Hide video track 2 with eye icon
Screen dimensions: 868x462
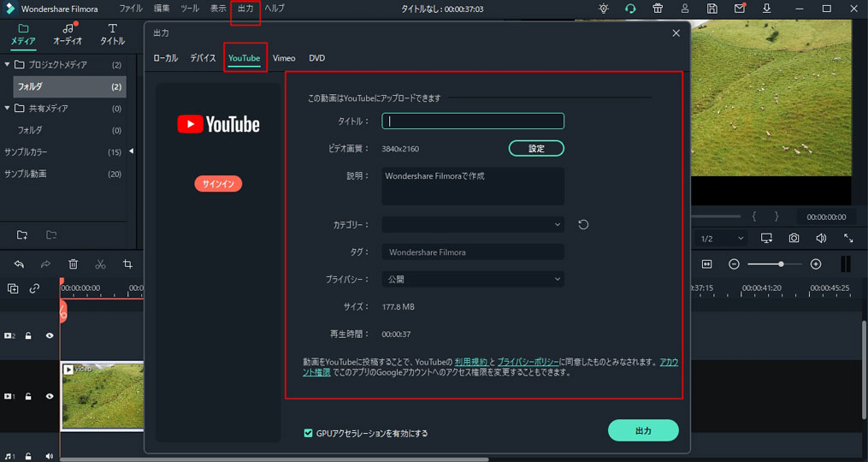click(x=50, y=335)
